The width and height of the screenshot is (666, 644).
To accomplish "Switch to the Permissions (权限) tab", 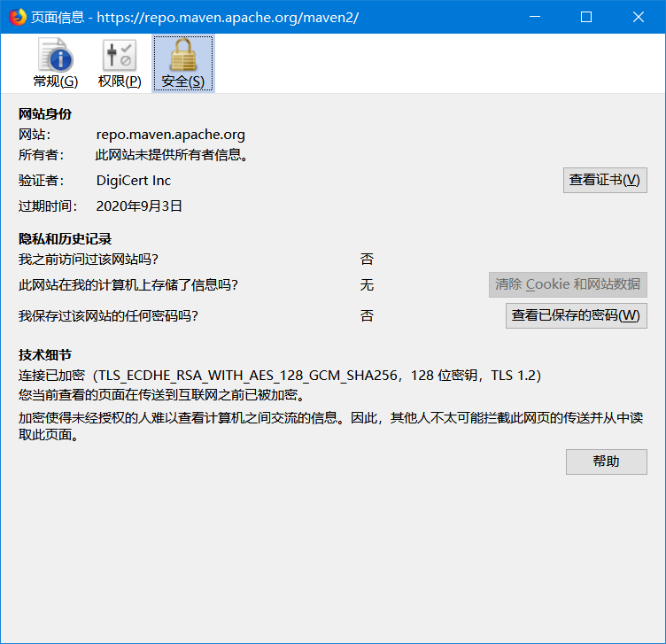I will tap(120, 63).
